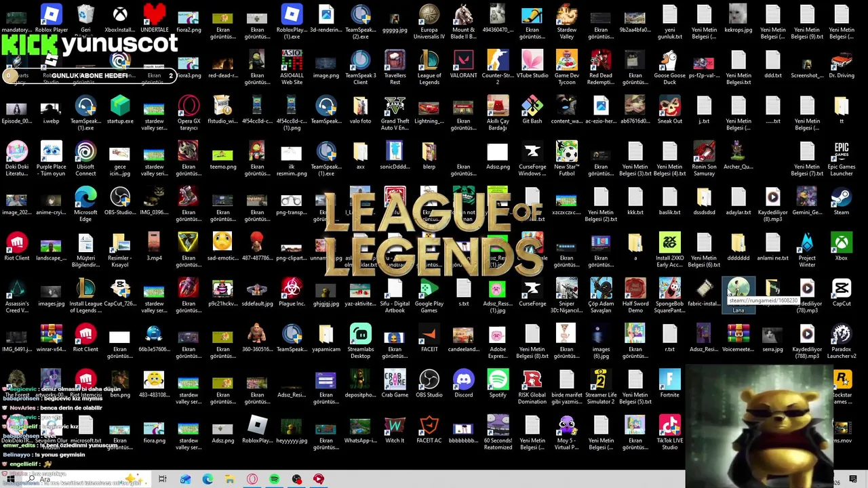Open RISK Global Domination shortcut

(532, 387)
